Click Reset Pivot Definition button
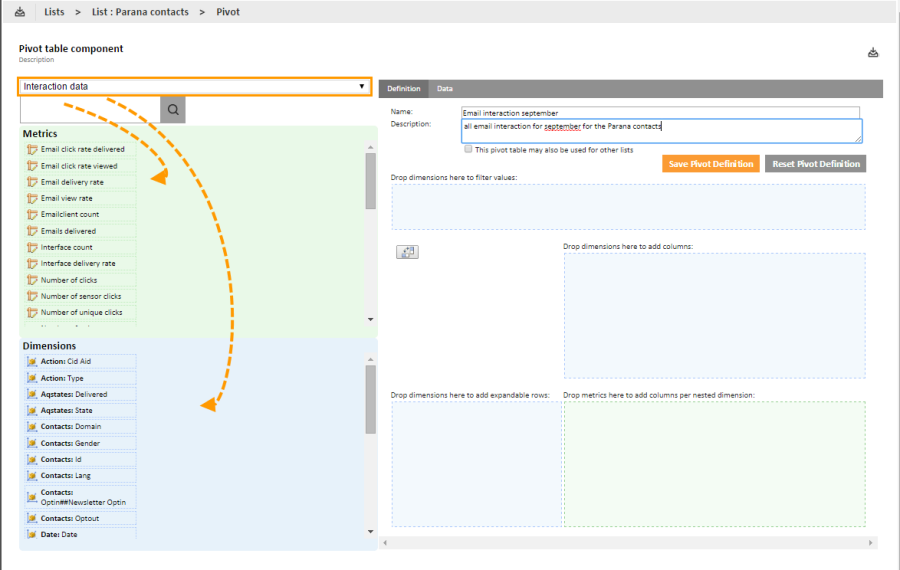The image size is (900, 570). point(815,164)
